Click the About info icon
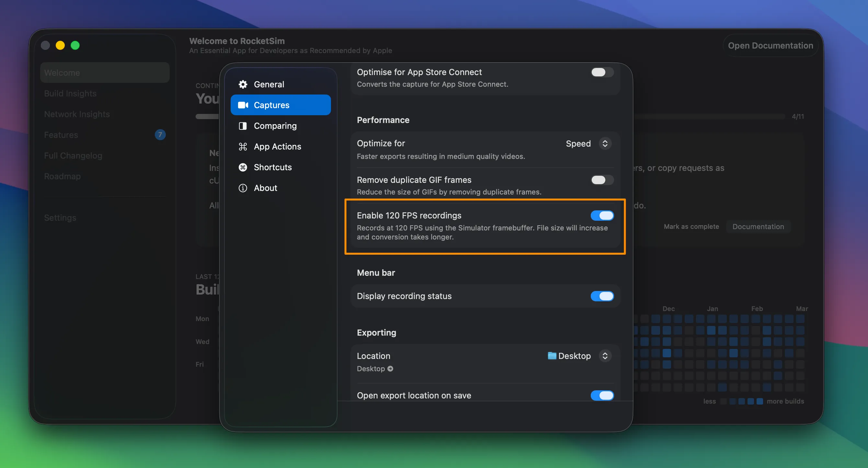Image resolution: width=868 pixels, height=468 pixels. 243,188
